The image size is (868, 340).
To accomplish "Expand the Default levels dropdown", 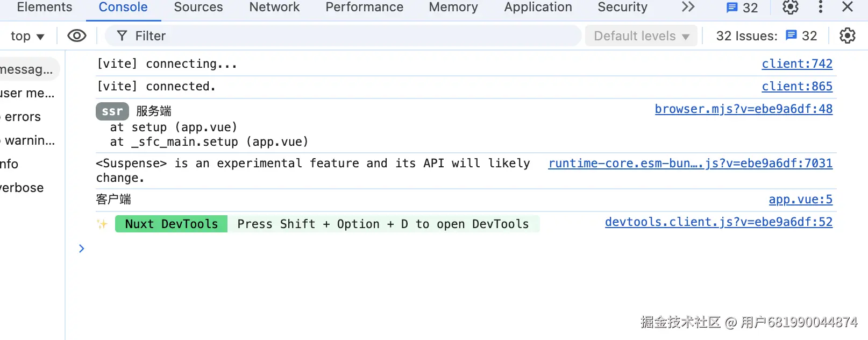I will [641, 36].
